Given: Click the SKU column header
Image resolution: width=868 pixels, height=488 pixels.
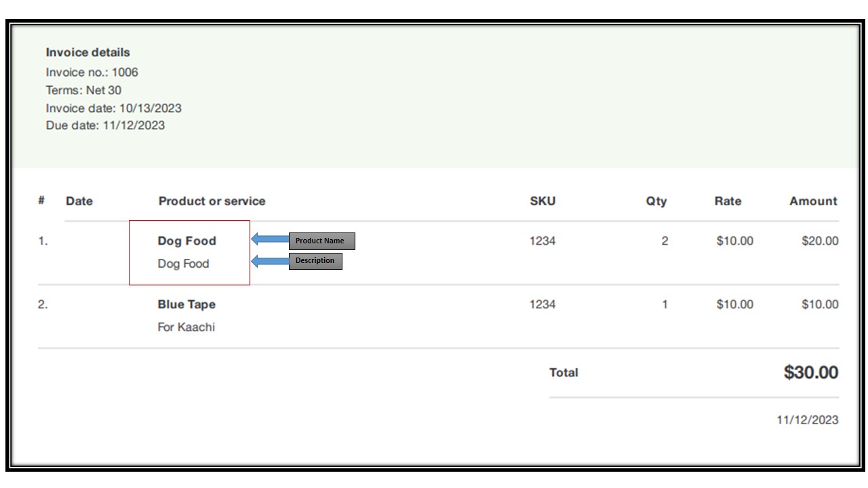Looking at the screenshot, I should [542, 201].
